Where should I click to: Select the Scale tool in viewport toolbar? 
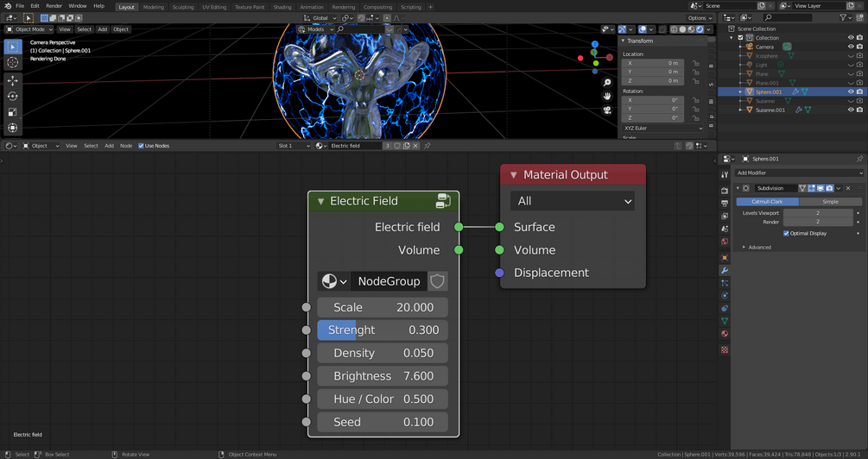(x=13, y=112)
